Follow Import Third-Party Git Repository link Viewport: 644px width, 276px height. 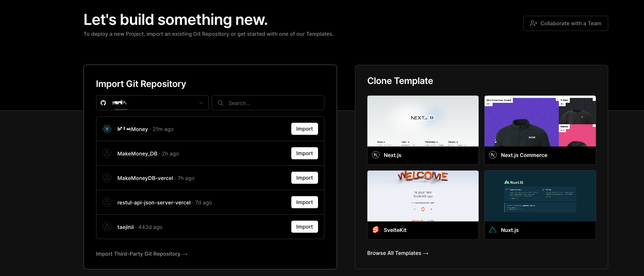pos(142,254)
